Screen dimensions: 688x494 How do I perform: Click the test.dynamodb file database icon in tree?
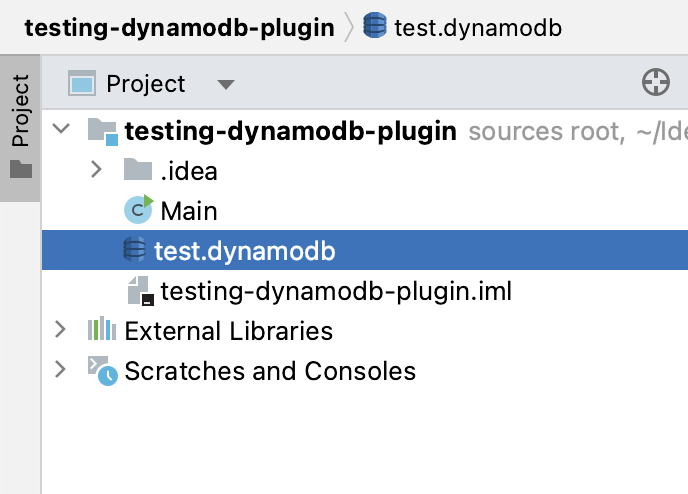pyautogui.click(x=134, y=249)
